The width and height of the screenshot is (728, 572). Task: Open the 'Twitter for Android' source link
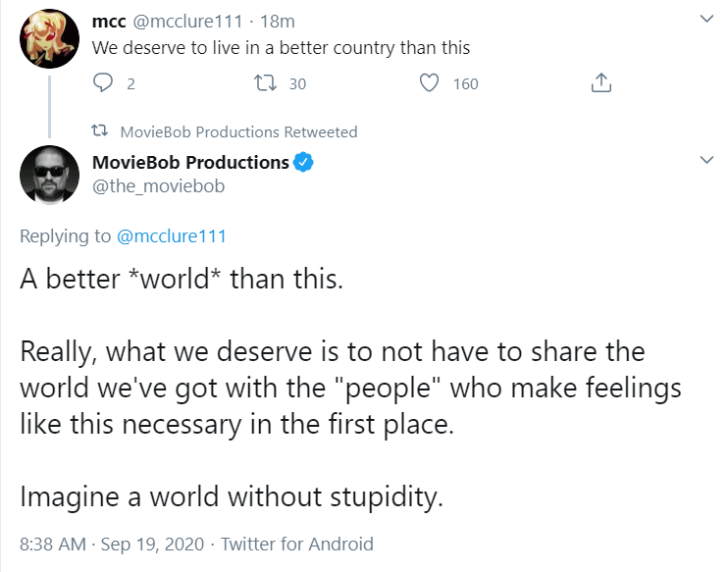tap(297, 543)
